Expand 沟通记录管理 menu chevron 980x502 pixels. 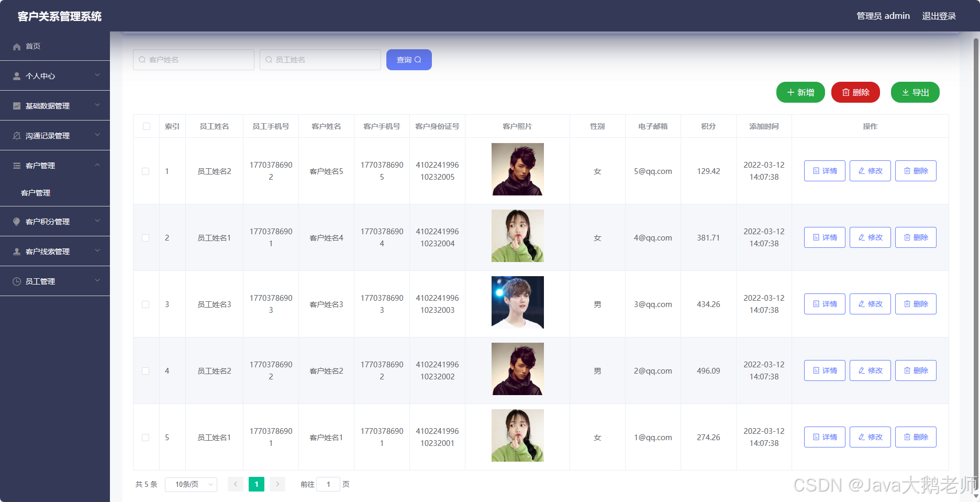(97, 135)
